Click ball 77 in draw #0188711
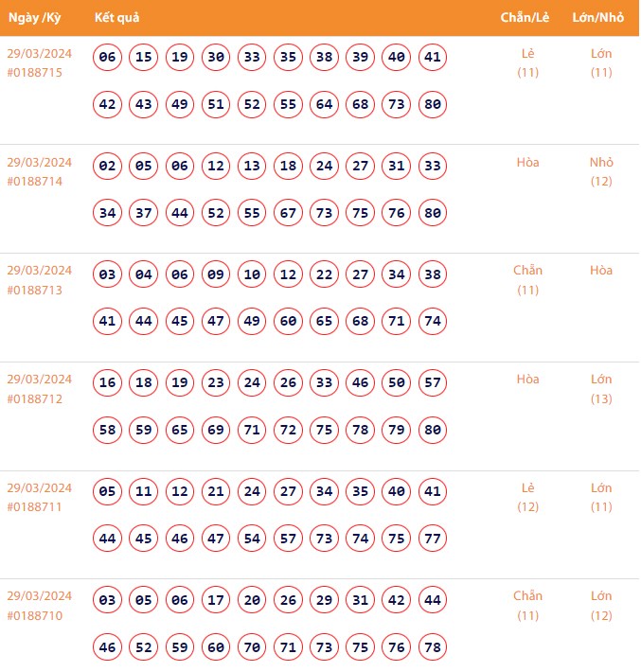 point(432,539)
